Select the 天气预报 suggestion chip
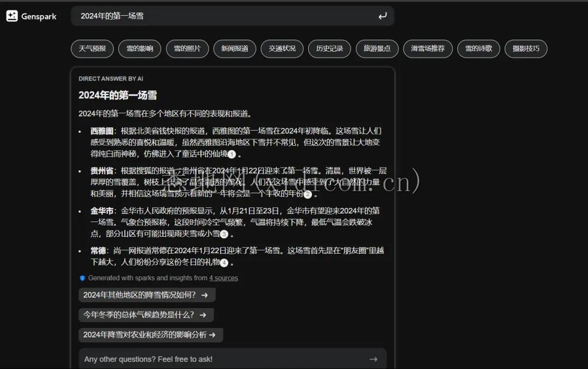Image resolution: width=588 pixels, height=369 pixels. point(91,48)
